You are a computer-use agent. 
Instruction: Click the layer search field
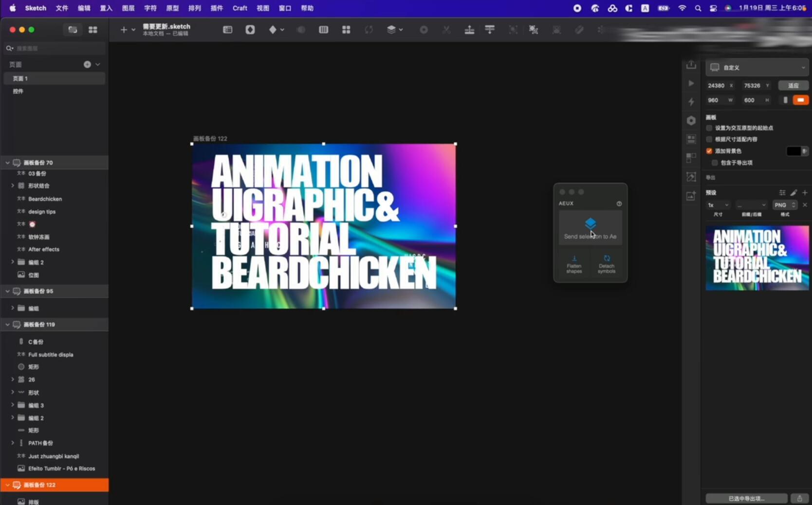[55, 48]
